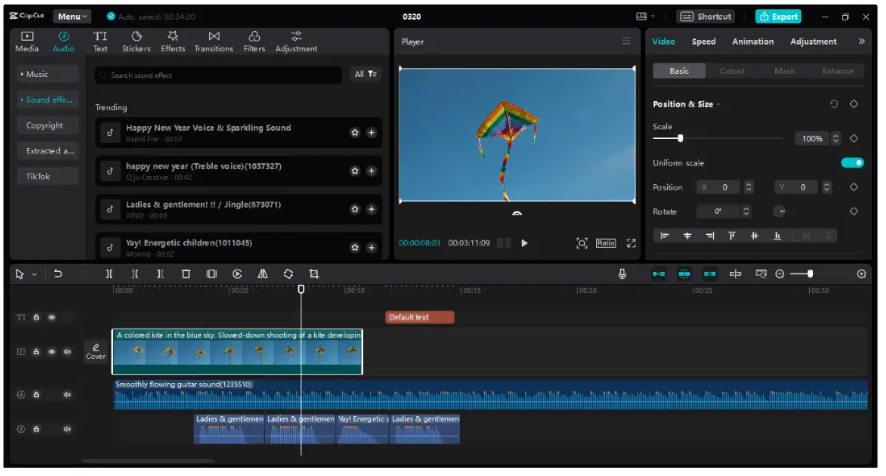
Task: Crop the selected clip
Action: click(x=314, y=274)
